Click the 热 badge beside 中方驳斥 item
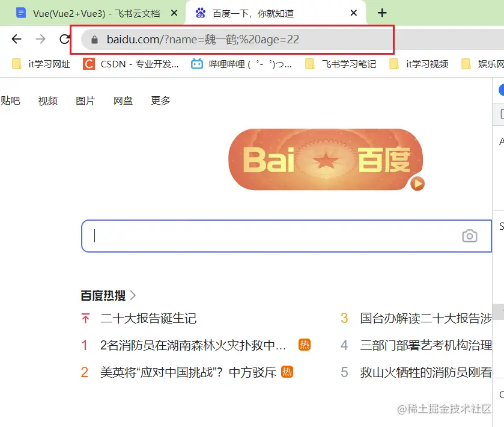Viewport: 504px width, 427px height. click(x=287, y=372)
